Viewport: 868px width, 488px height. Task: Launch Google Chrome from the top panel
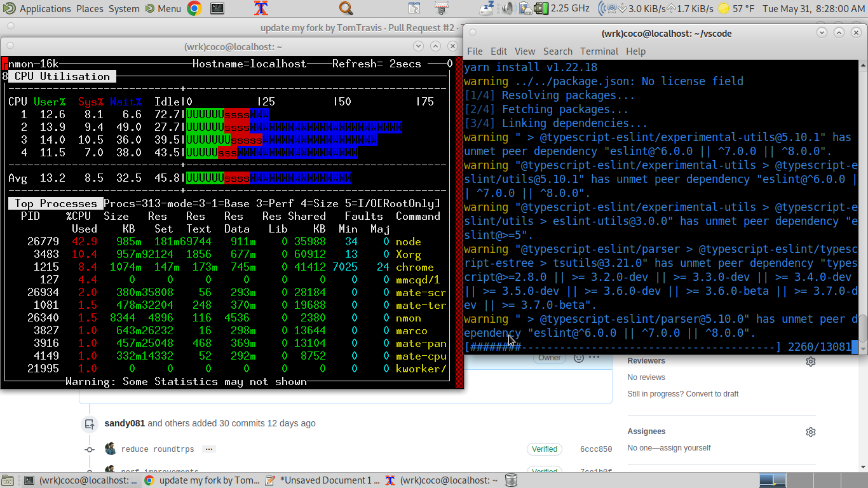click(194, 8)
